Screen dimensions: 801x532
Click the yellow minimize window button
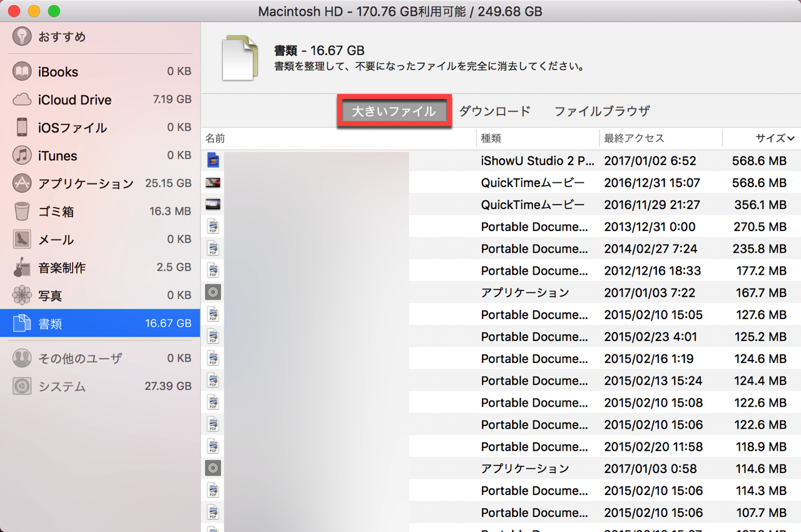coord(34,11)
